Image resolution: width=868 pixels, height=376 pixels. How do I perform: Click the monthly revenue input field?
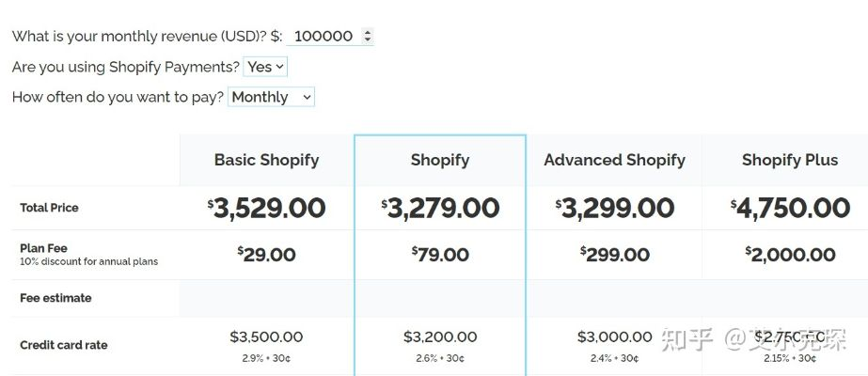[x=323, y=37]
